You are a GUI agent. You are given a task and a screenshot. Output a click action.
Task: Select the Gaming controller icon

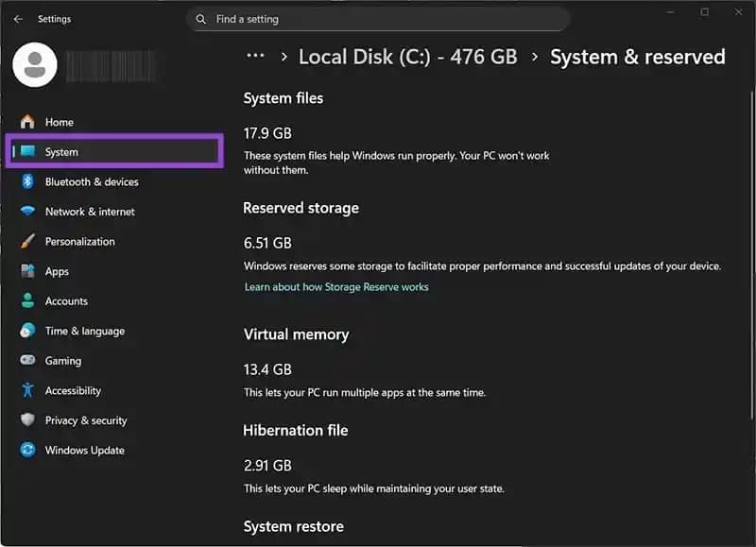[x=27, y=360]
